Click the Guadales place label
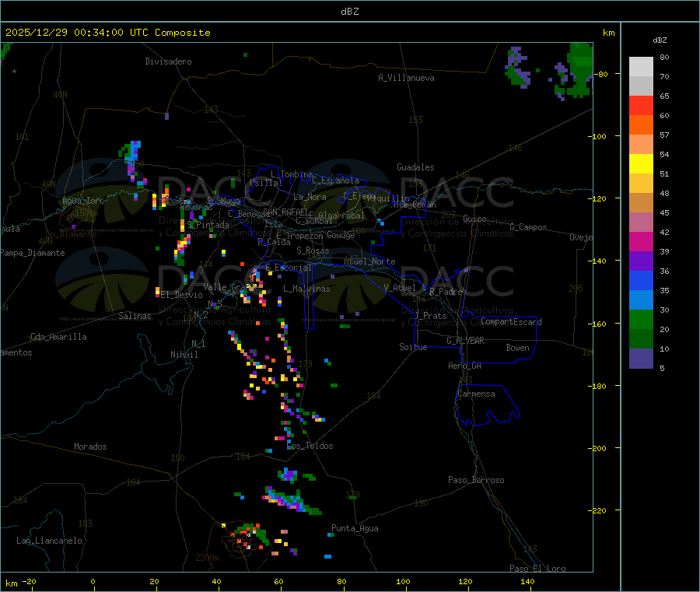This screenshot has width=700, height=592. [x=415, y=167]
